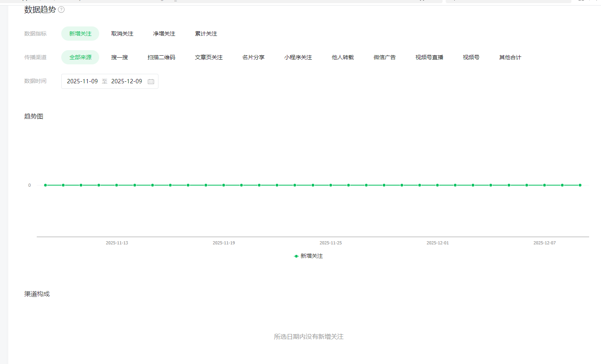Toggle the 新增关注 legend marker below chart
Image resolution: width=601 pixels, height=364 pixels.
pyautogui.click(x=296, y=256)
